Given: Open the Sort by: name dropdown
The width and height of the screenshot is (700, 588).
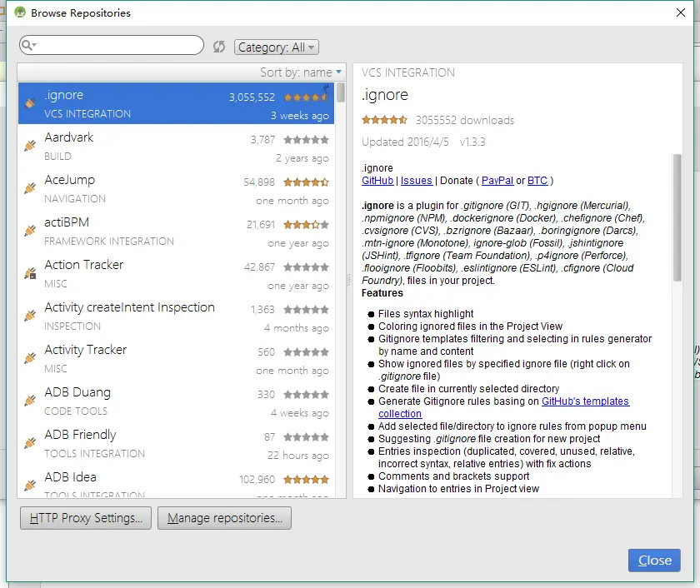Looking at the screenshot, I should 301,72.
